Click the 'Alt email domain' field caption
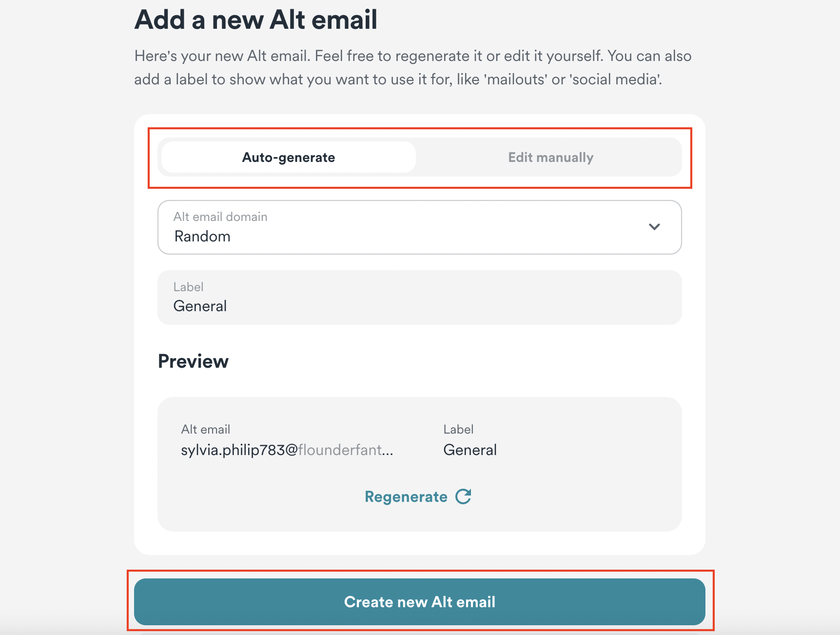Screen dimensions: 840x635 point(220,217)
